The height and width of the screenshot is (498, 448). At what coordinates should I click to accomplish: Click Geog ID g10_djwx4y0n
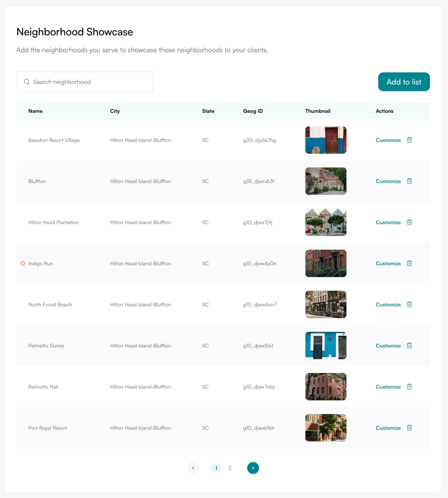click(260, 264)
